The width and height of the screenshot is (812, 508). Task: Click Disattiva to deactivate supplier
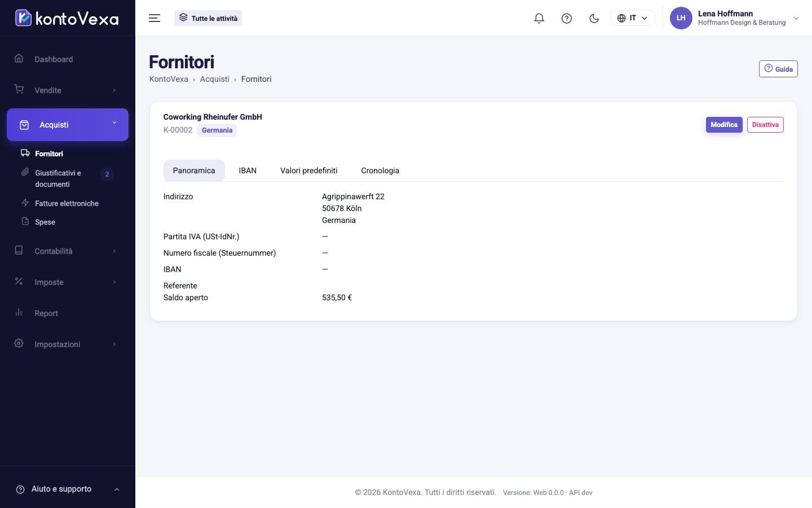[x=765, y=125]
